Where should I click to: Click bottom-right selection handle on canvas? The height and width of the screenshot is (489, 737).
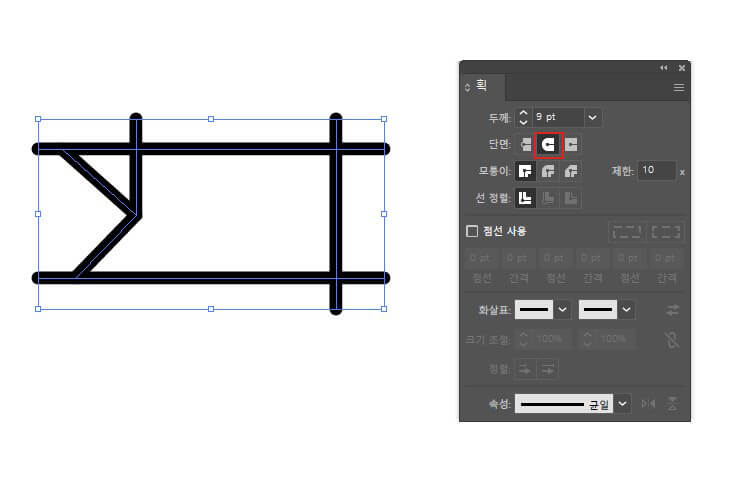(384, 309)
